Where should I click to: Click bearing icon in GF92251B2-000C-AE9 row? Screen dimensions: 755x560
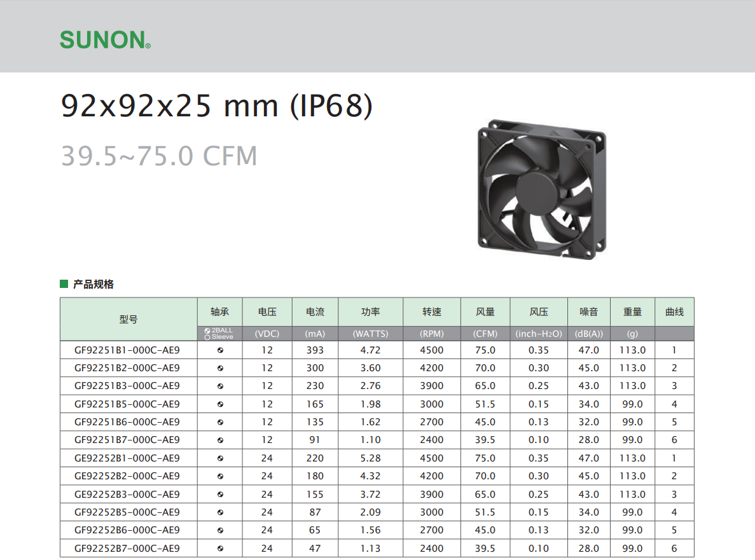(220, 368)
